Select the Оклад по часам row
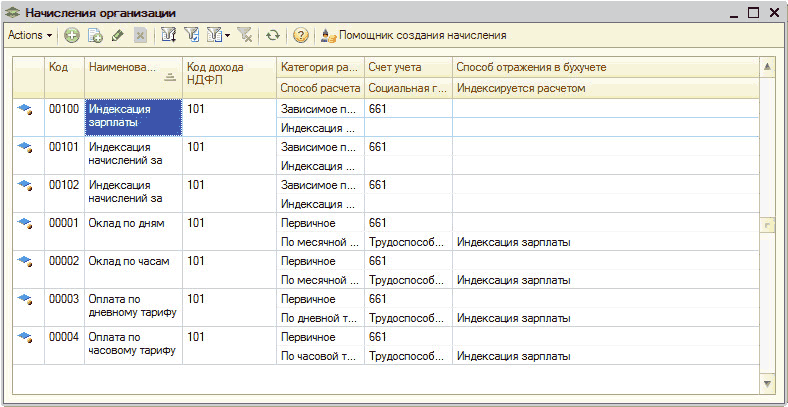Viewport: 788px width, 407px height. point(129,262)
